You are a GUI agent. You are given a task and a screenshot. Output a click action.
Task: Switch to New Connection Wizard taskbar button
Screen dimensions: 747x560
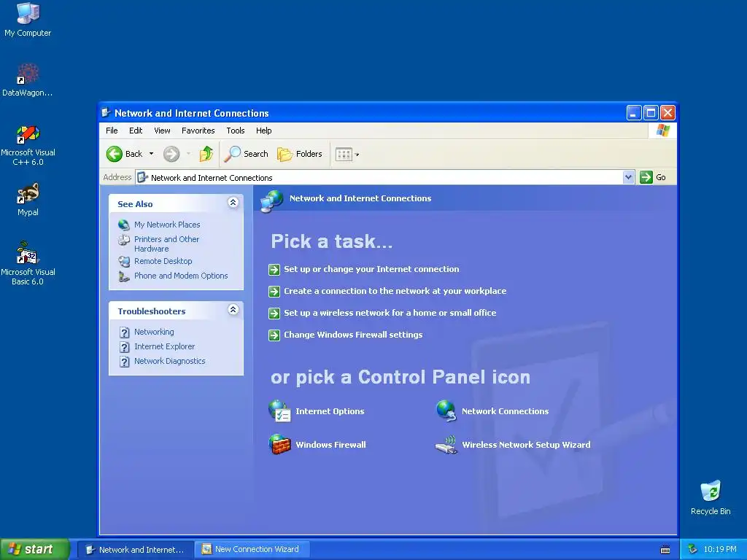[252, 549]
